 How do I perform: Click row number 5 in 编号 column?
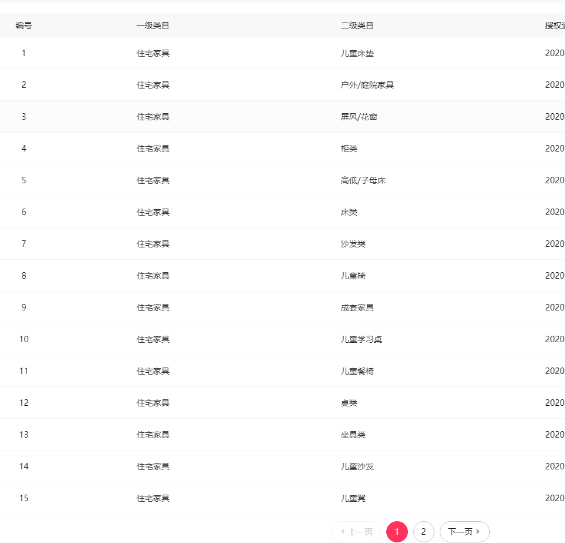[x=24, y=180]
